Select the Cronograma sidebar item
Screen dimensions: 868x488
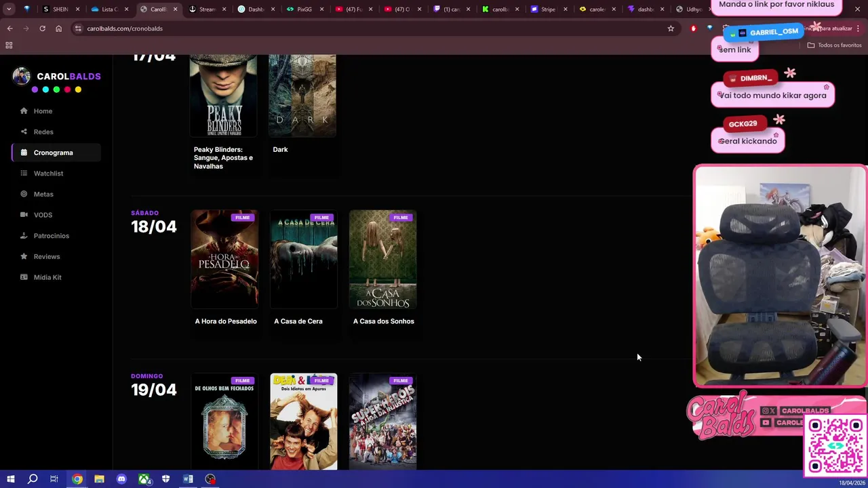coord(56,152)
